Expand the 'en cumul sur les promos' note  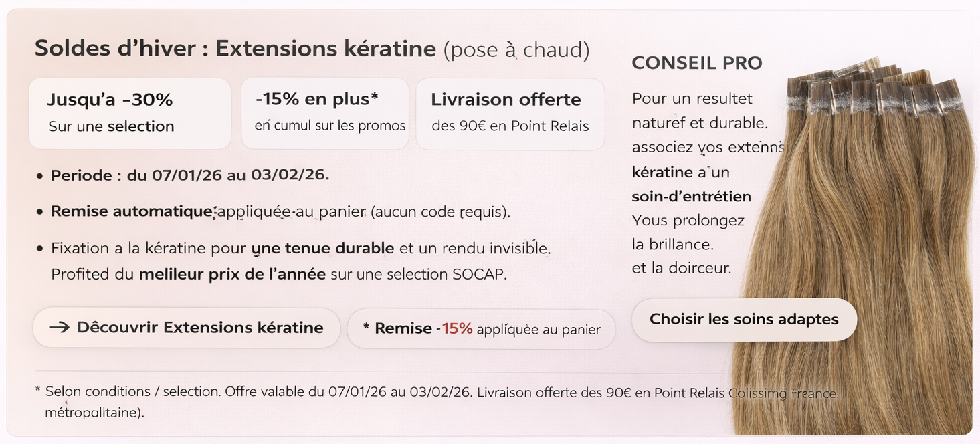[x=325, y=125]
